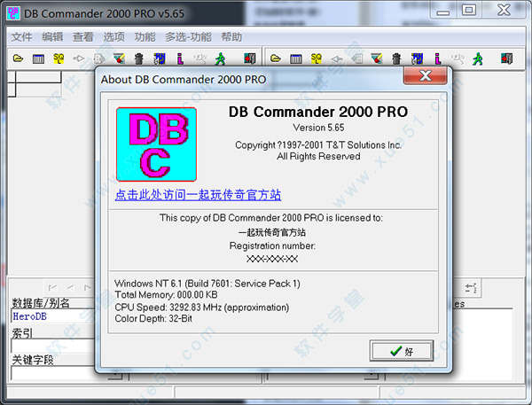Confirm the About dialog with 好 button
The image size is (532, 405).
[402, 351]
